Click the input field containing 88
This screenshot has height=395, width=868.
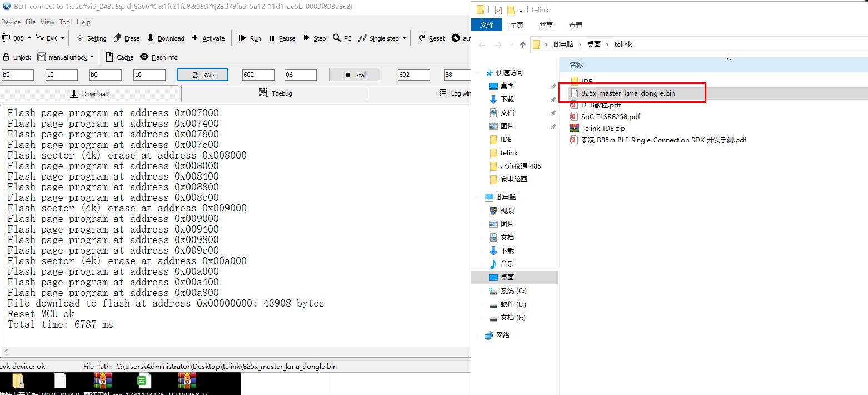coord(457,75)
